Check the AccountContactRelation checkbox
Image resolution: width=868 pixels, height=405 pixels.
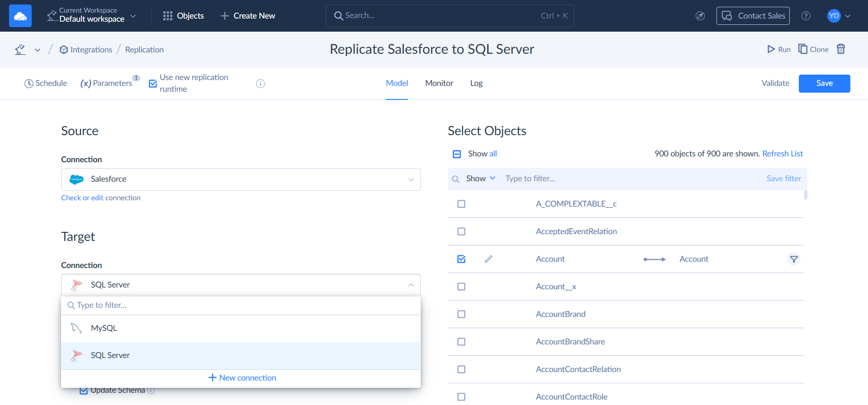point(461,369)
